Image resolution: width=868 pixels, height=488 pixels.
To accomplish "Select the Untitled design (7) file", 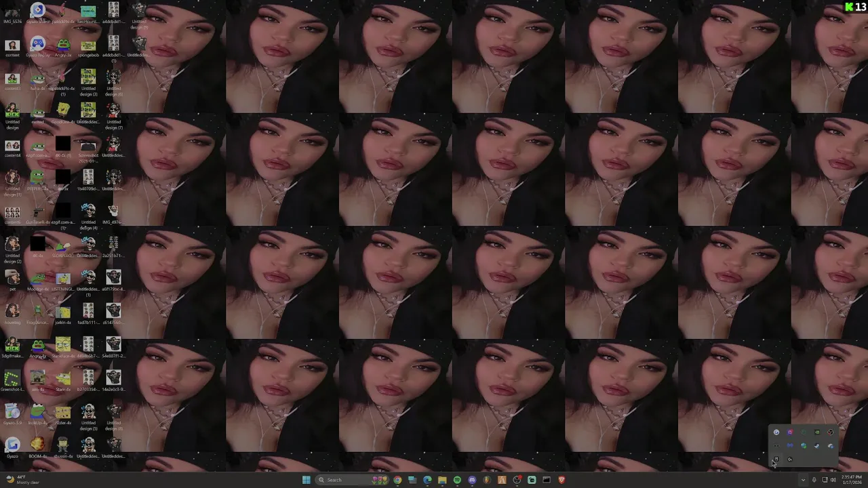I will [113, 116].
